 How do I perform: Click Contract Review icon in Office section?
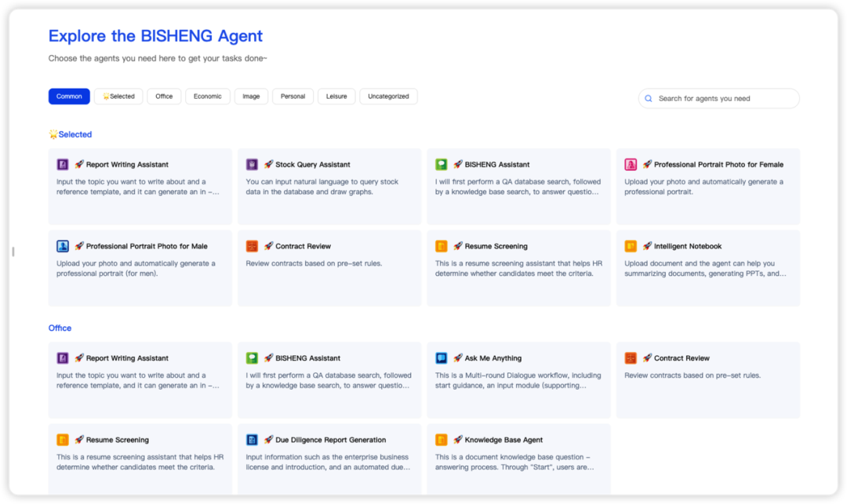[x=631, y=357]
